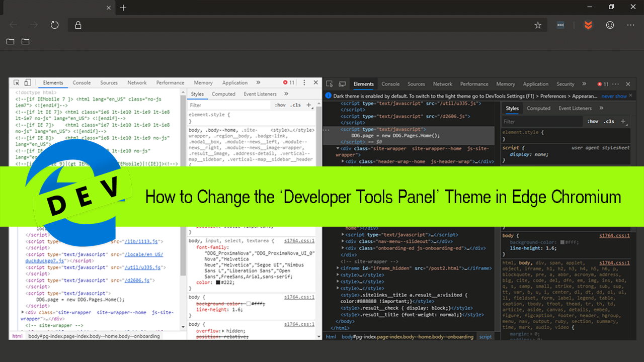The image size is (644, 362).
Task: Click the 'never show' link
Action: click(x=614, y=96)
